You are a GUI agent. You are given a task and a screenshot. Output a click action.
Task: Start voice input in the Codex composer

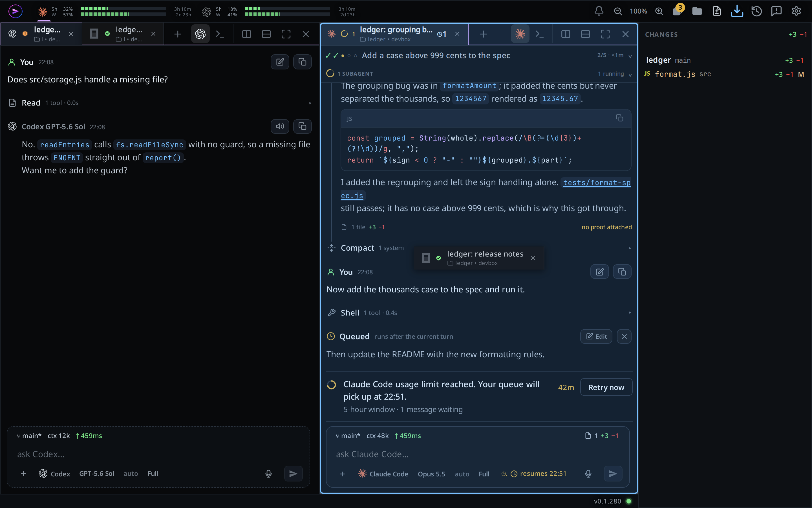point(268,473)
